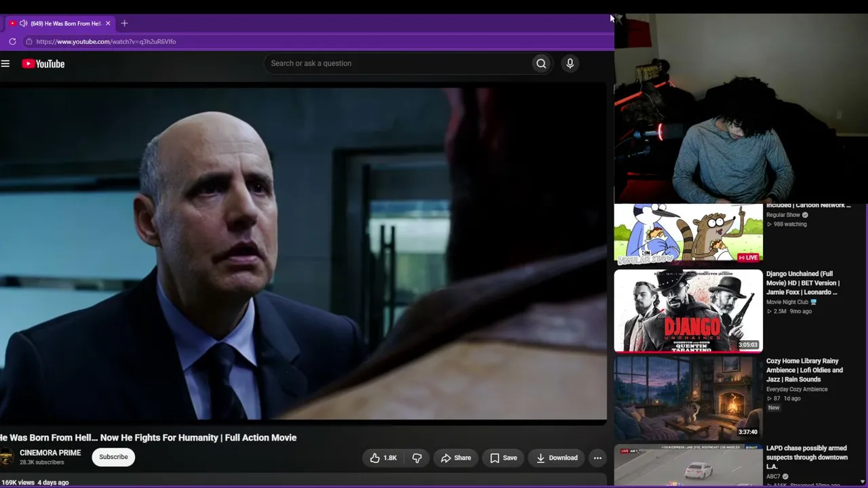Open the CINEMORA PRIME channel avatar
Screen dimensions: 868x488
(6, 457)
